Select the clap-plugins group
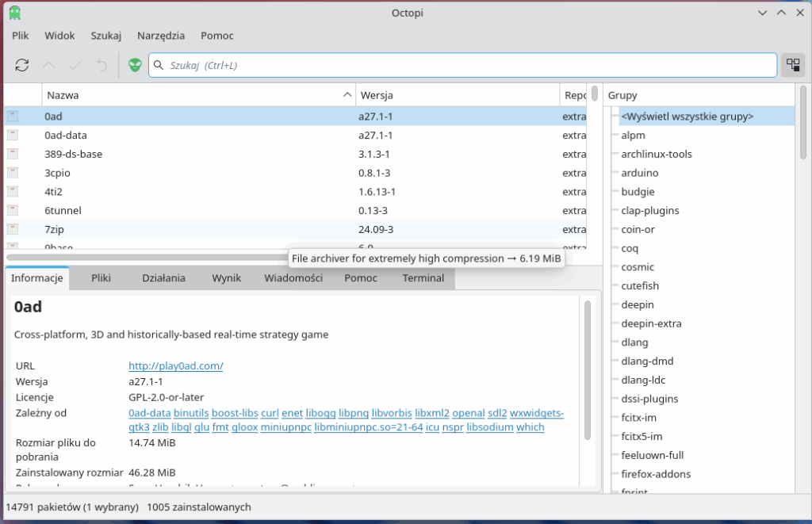Image resolution: width=812 pixels, height=524 pixels. 650,211
